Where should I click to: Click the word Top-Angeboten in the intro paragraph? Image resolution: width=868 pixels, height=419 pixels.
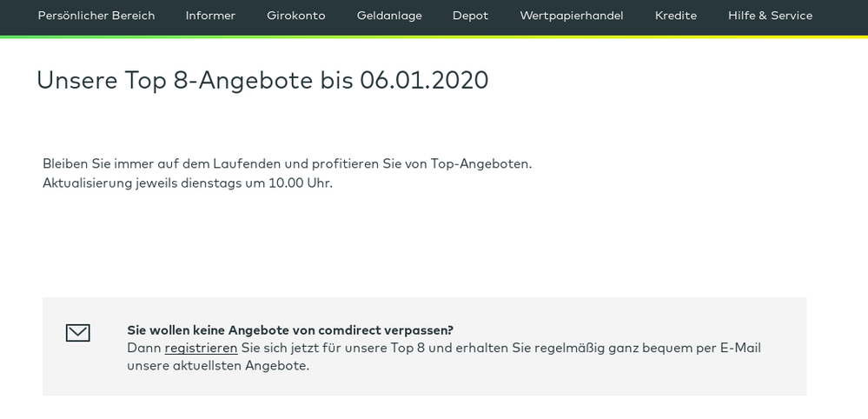pos(480,163)
